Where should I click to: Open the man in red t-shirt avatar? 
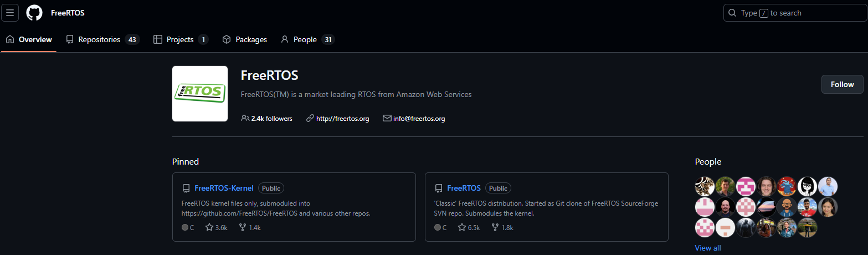click(x=808, y=207)
